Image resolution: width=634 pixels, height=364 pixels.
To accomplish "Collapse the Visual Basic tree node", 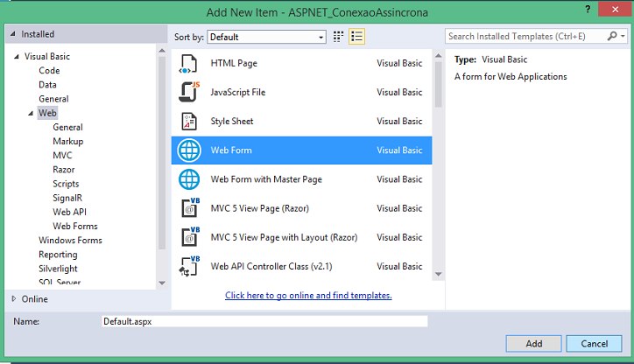I will coord(16,57).
